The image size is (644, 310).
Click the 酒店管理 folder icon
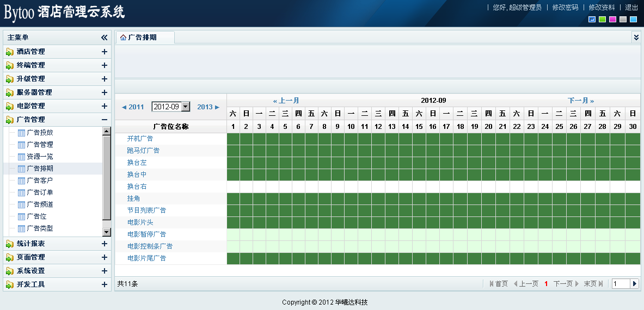tap(10, 52)
